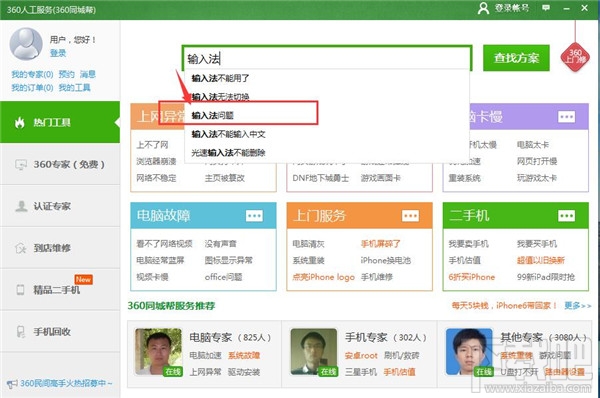600x398 pixels.
Task: Click 手机专家 expert photo thumbnail
Action: (x=314, y=351)
